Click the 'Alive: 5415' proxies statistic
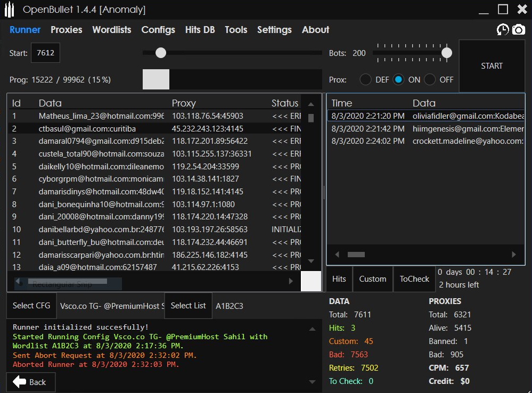 [x=450, y=328]
